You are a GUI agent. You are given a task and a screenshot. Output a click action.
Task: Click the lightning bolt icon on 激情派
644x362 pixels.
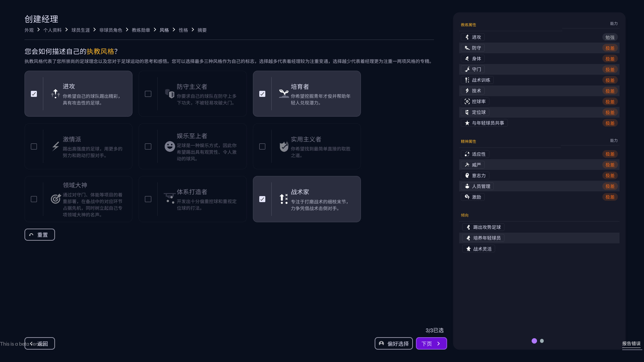point(56,146)
